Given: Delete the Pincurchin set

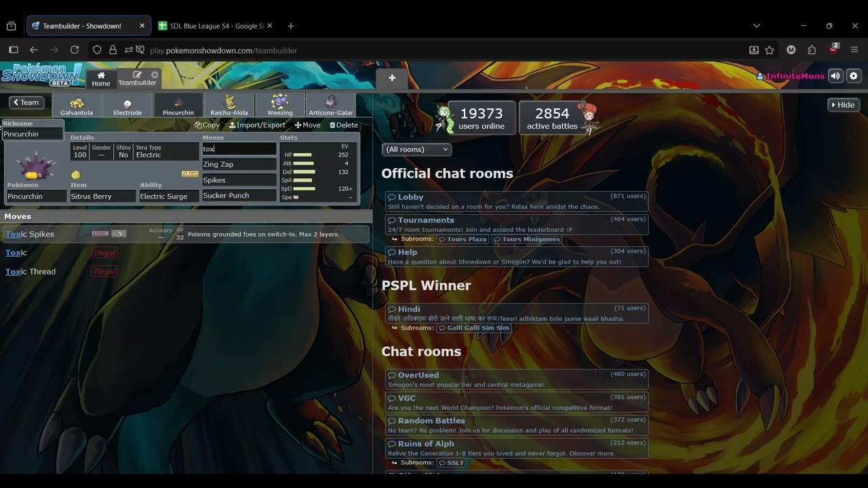Looking at the screenshot, I should coord(344,125).
